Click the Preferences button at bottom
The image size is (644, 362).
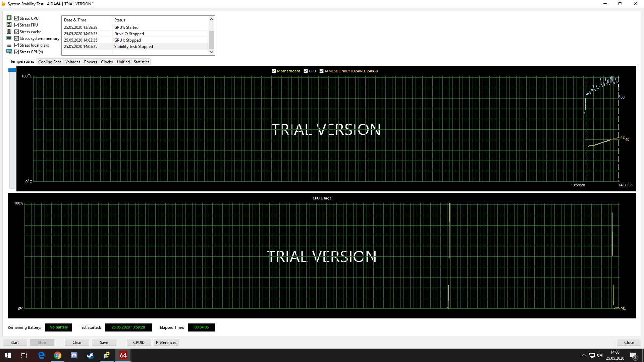166,342
